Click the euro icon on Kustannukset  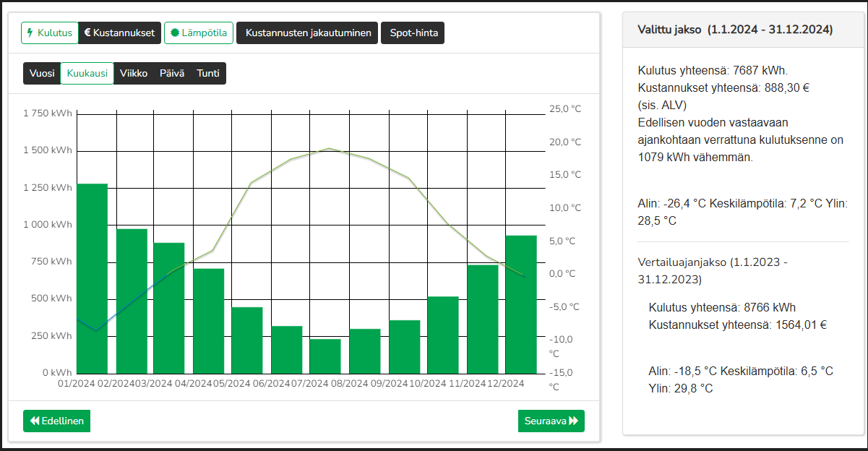click(87, 33)
